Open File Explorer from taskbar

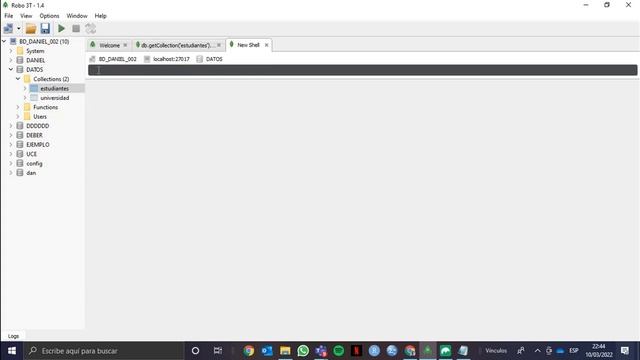click(285, 351)
